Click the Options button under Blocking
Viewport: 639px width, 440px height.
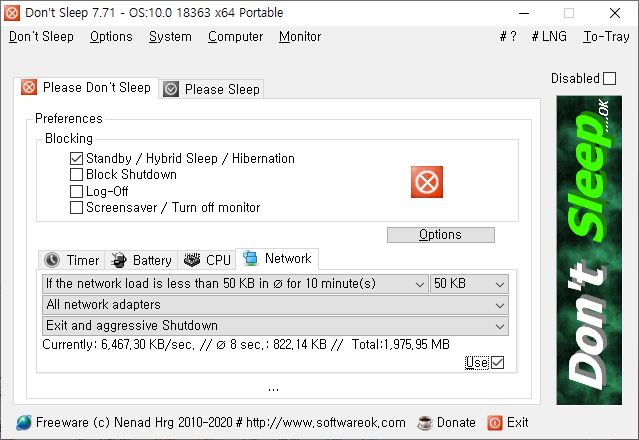pos(441,235)
